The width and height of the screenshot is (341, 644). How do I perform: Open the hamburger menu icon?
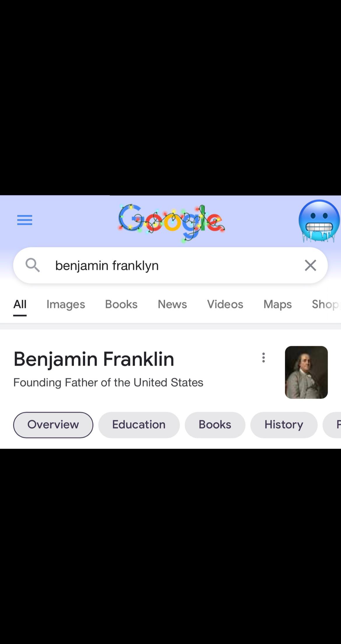25,220
